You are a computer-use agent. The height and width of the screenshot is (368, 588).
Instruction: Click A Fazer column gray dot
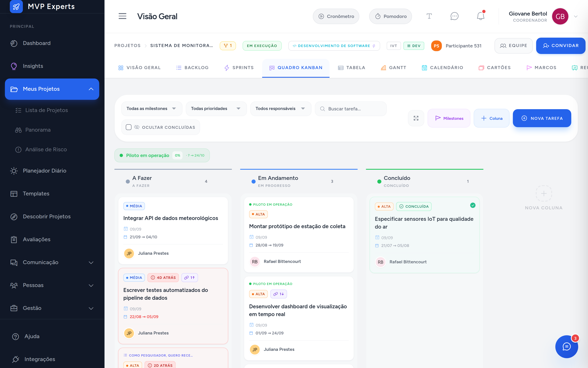(x=128, y=182)
